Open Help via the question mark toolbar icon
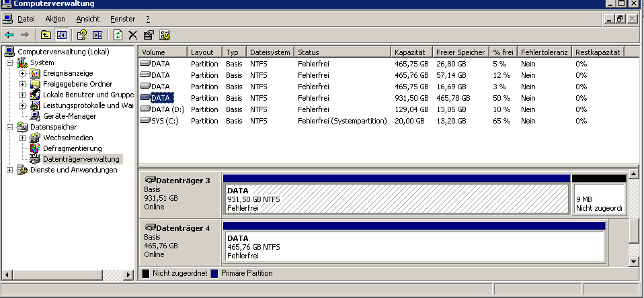This screenshot has height=298, width=644. [82, 36]
